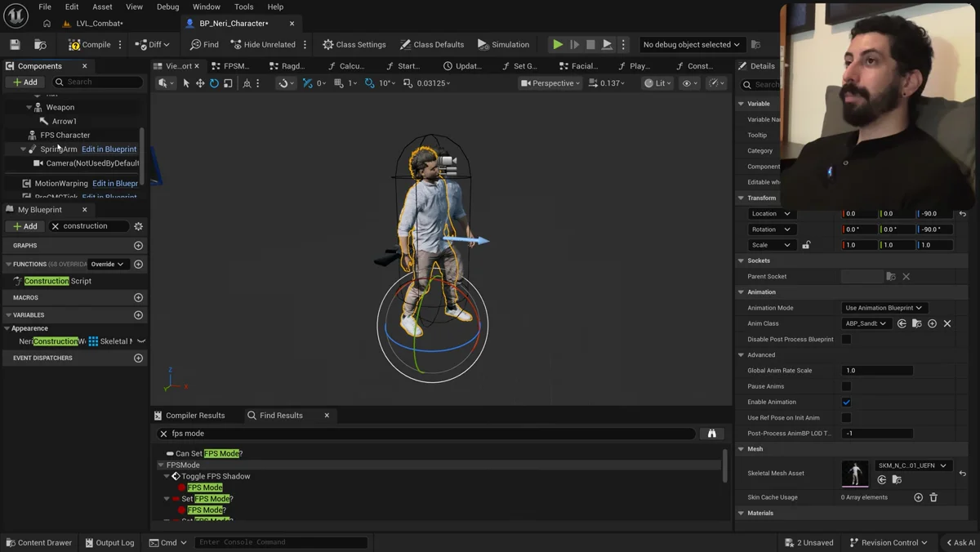980x552 pixels.
Task: Click the Lock scale ratio padlock icon
Action: [x=806, y=245]
